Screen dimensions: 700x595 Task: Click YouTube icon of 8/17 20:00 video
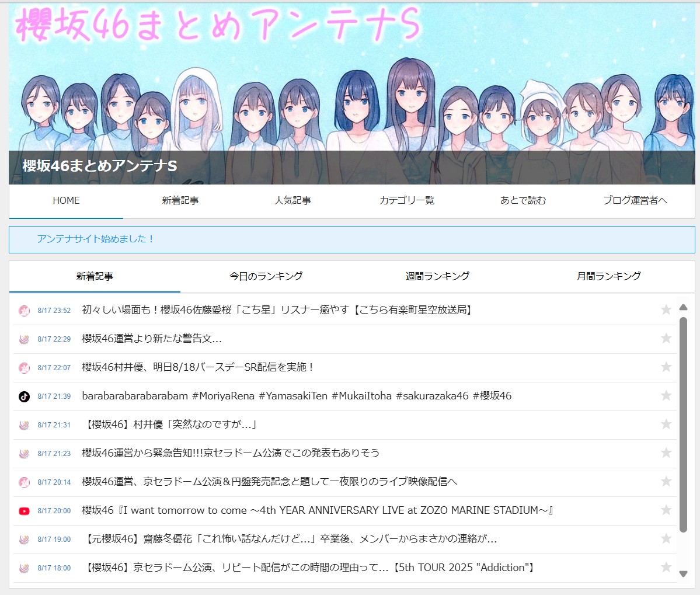tap(24, 511)
